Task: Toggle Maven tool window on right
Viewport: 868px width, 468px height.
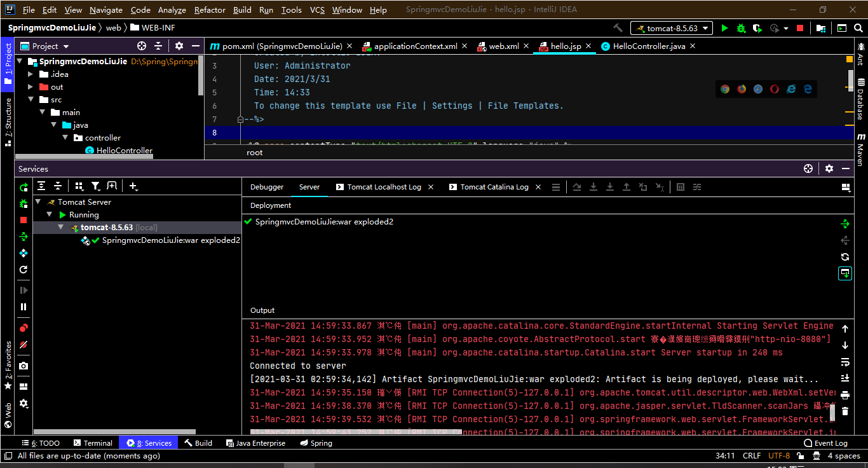Action: point(860,150)
